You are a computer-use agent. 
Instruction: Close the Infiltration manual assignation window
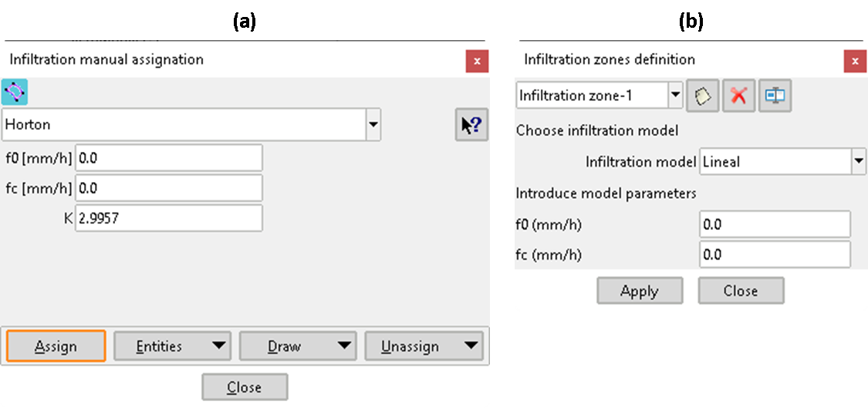477,61
